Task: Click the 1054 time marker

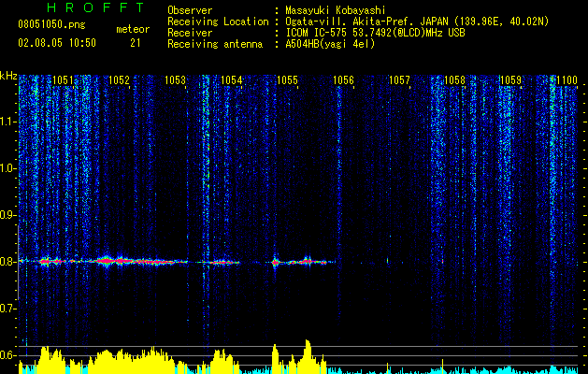Action: click(x=232, y=79)
